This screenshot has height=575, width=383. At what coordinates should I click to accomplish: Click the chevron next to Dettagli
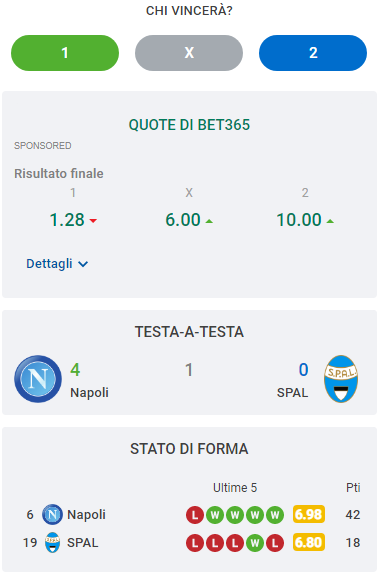click(83, 264)
